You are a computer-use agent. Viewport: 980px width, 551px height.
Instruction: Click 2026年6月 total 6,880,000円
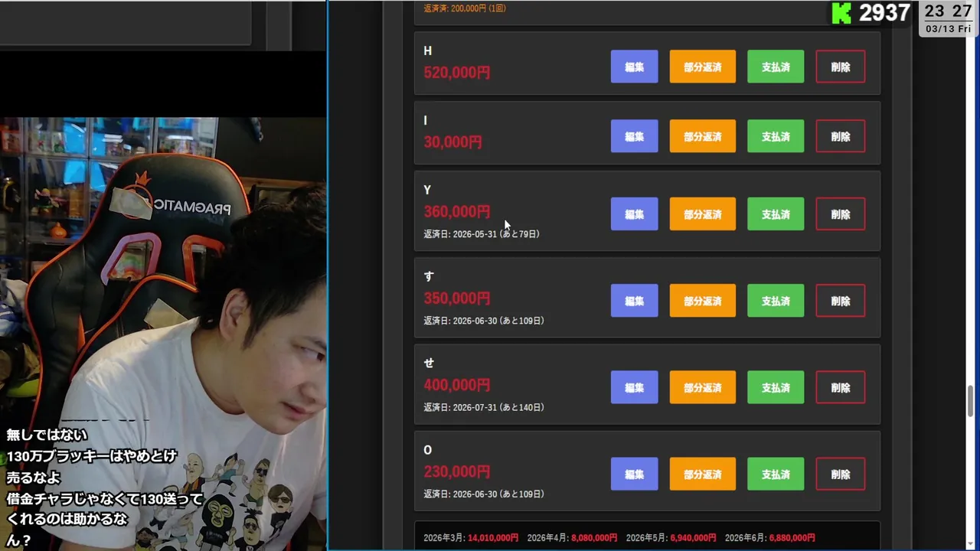pos(770,538)
